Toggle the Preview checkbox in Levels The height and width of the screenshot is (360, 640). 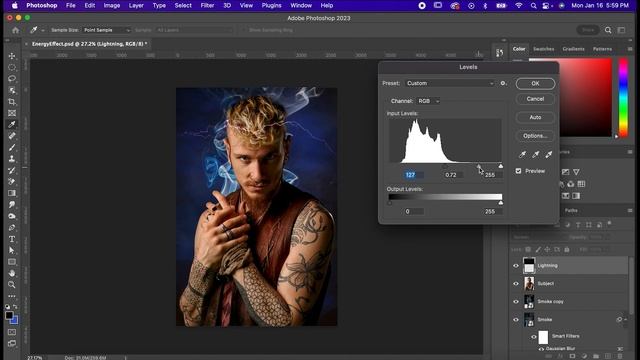point(518,171)
